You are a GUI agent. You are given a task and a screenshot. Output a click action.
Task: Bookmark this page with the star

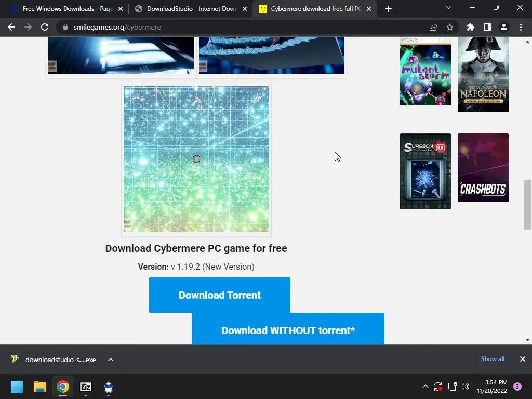(x=450, y=27)
